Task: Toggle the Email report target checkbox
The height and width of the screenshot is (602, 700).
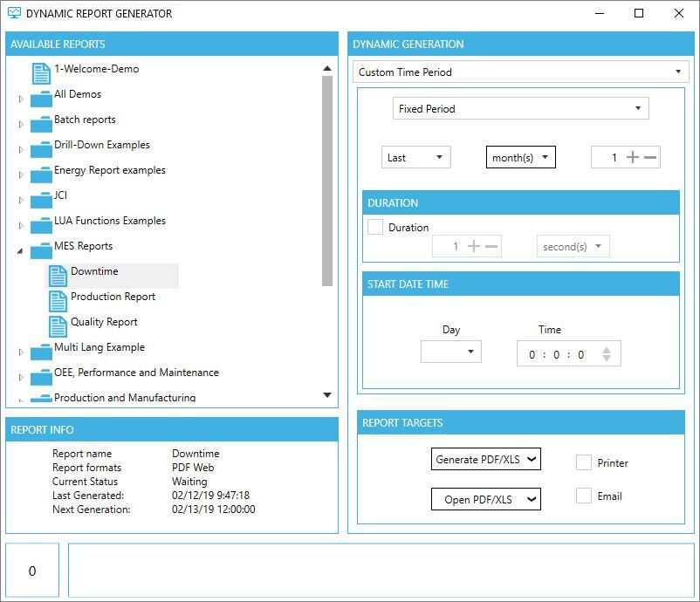Action: (x=584, y=496)
